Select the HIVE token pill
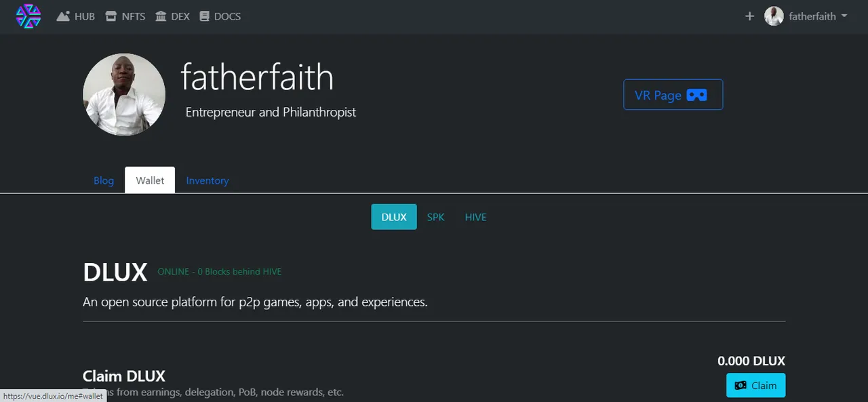The width and height of the screenshot is (868, 402). (475, 217)
